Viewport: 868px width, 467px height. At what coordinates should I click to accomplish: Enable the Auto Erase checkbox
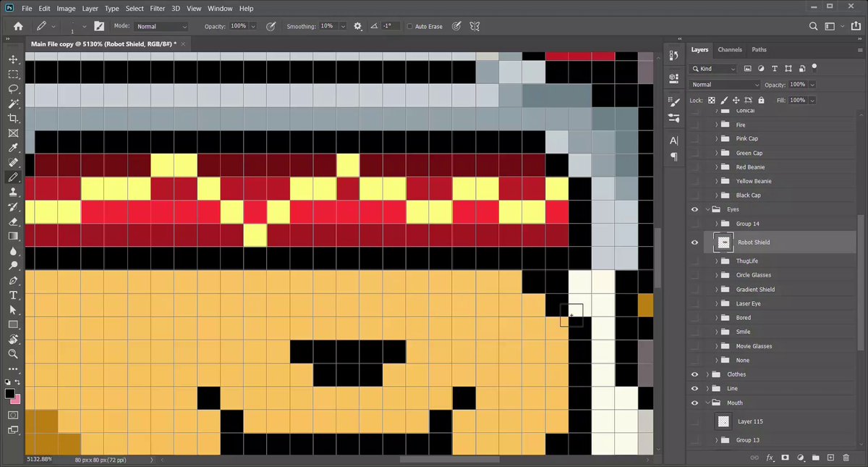click(x=409, y=26)
